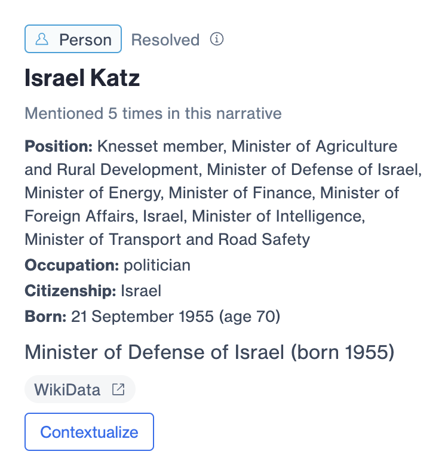
Task: Select the Israel Katz name heading
Action: click(82, 78)
